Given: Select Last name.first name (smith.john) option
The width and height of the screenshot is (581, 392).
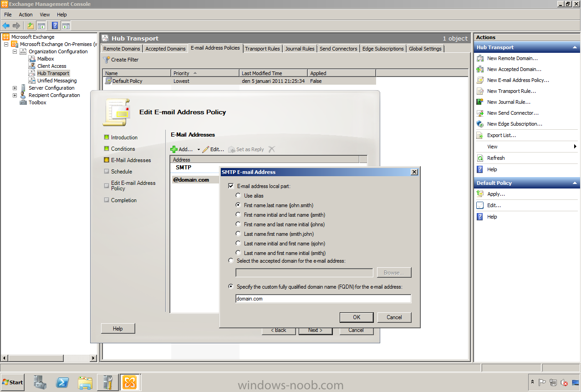Looking at the screenshot, I should (x=238, y=234).
